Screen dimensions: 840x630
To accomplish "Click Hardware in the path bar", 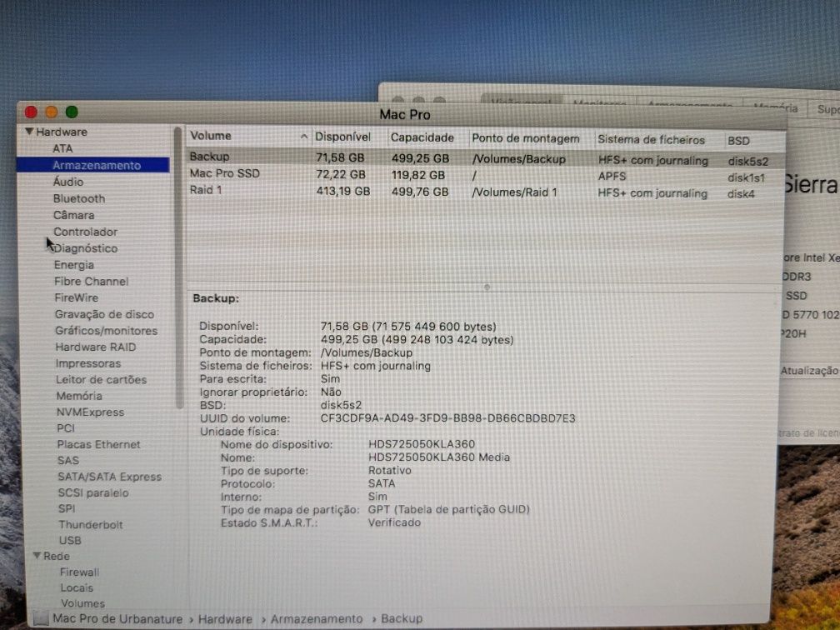I will [x=225, y=619].
